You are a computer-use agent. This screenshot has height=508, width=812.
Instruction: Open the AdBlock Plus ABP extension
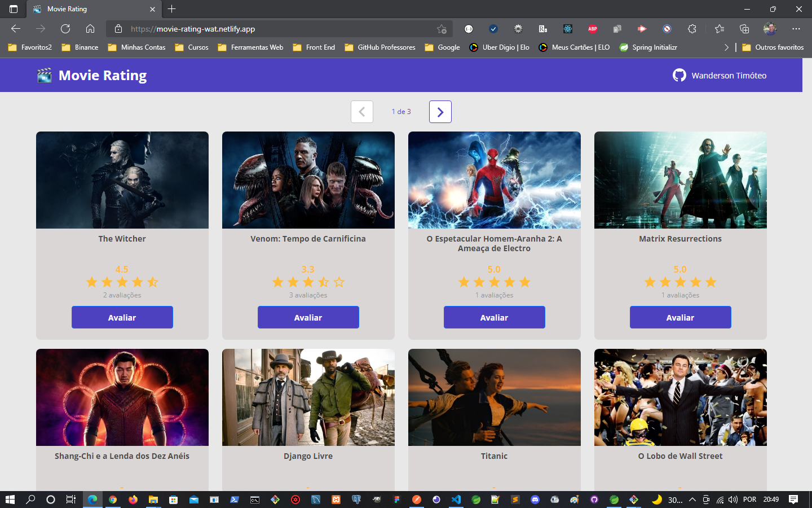(593, 29)
